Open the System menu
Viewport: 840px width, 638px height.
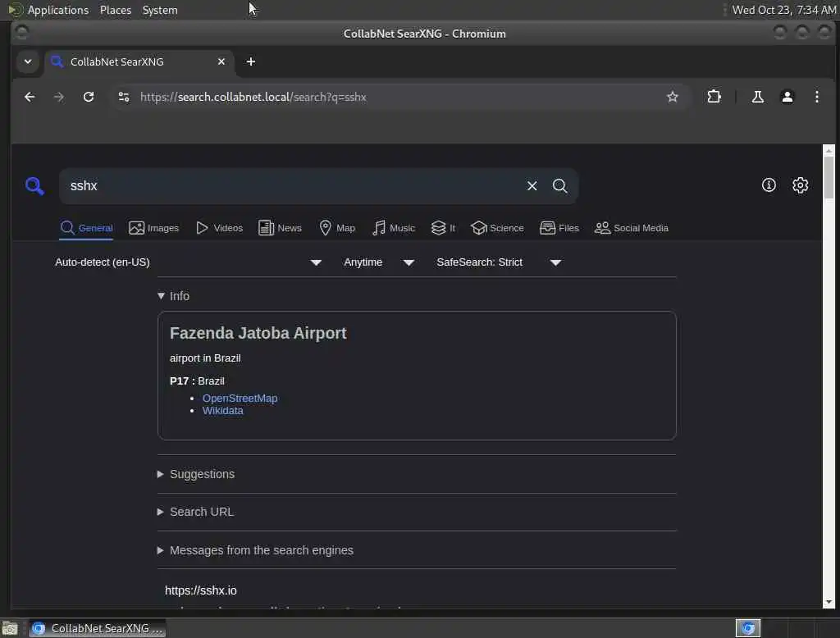(160, 10)
